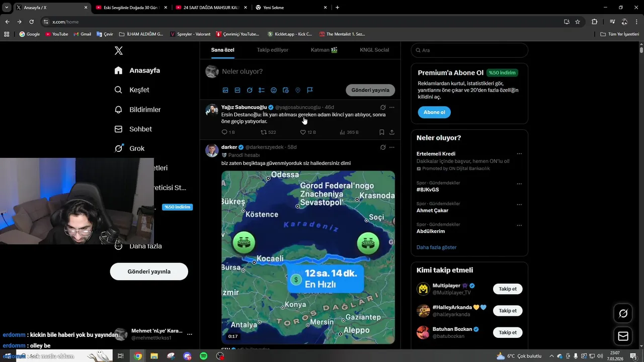This screenshot has height=362, width=644.
Task: Click the flag icon in composer
Action: pyautogui.click(x=310, y=90)
